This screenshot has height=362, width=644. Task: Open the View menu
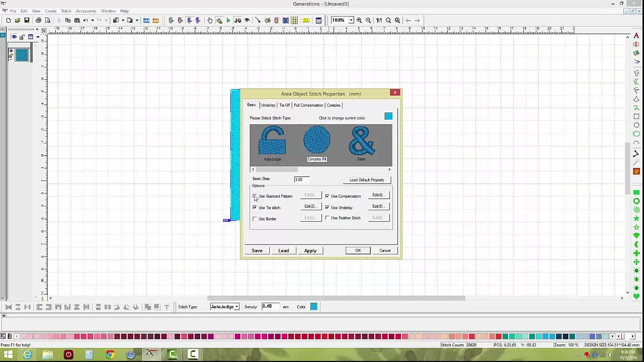pyautogui.click(x=36, y=11)
